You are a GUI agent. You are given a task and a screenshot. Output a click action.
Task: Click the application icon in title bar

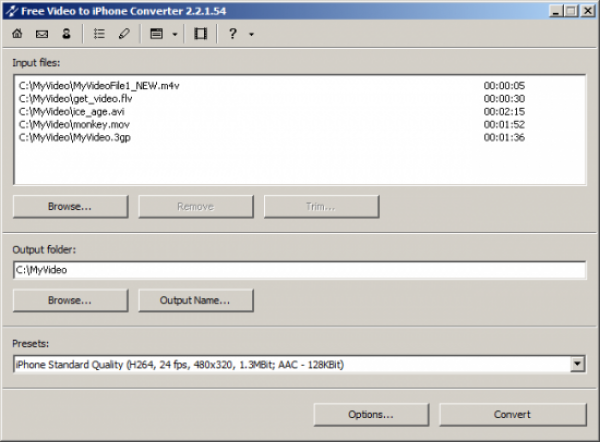(x=11, y=11)
